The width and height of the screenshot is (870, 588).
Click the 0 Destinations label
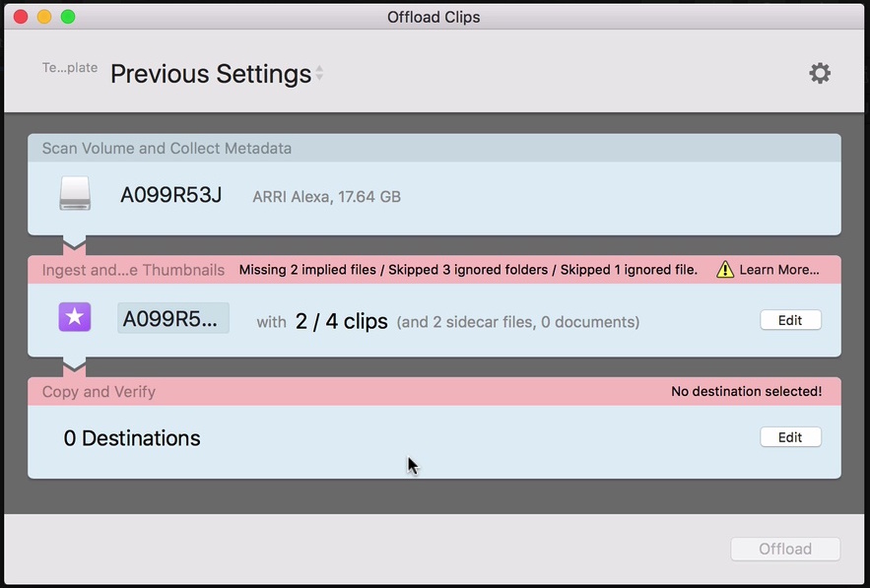[x=132, y=438]
